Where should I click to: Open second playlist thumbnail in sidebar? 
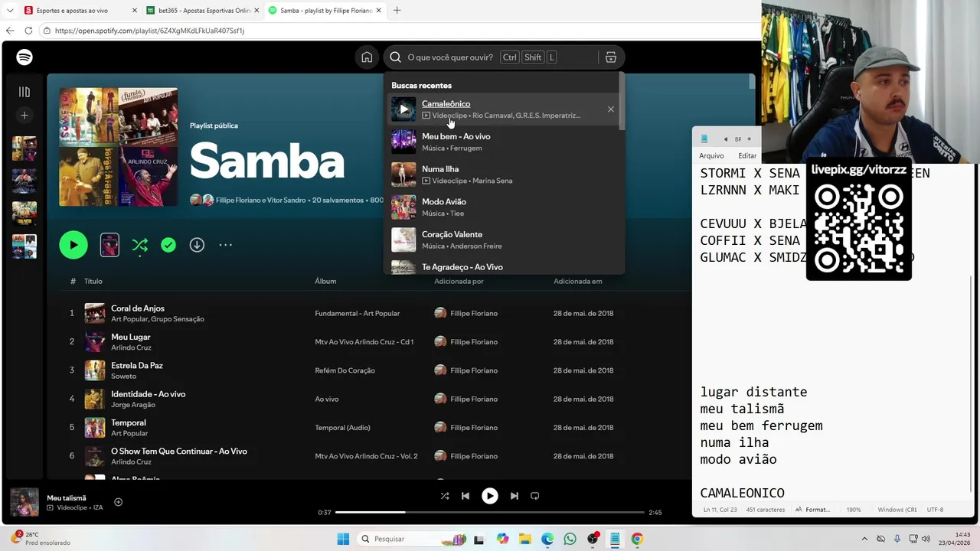pos(24,181)
